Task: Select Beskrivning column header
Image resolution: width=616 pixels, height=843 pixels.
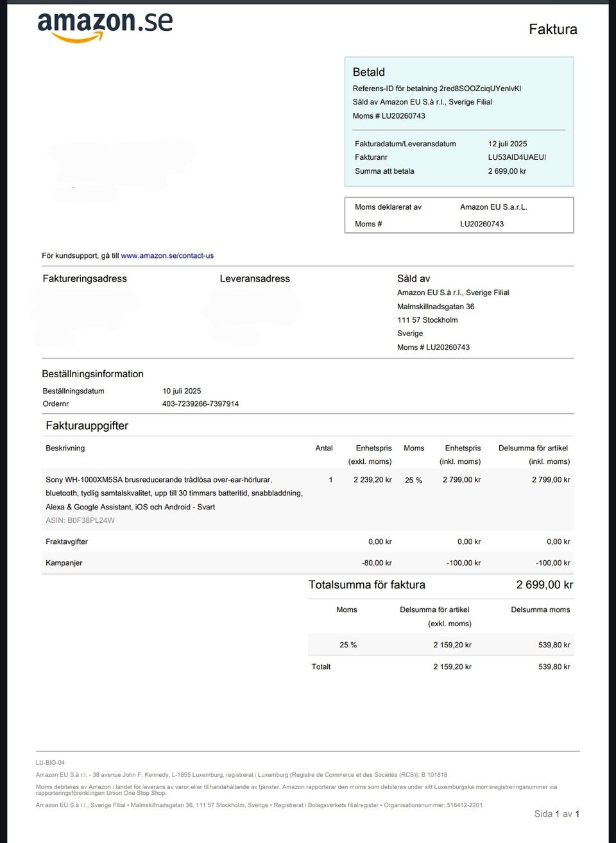Action: pos(65,448)
